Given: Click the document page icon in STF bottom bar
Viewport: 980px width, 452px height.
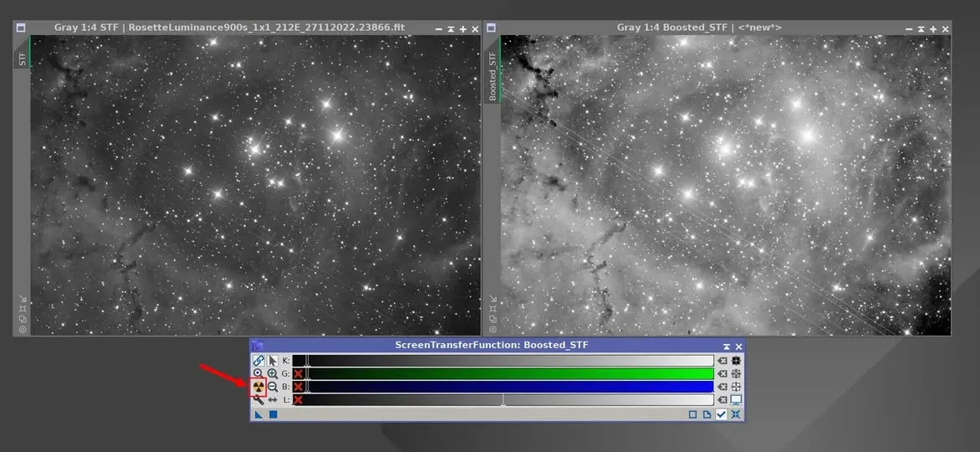Looking at the screenshot, I should coord(707,414).
